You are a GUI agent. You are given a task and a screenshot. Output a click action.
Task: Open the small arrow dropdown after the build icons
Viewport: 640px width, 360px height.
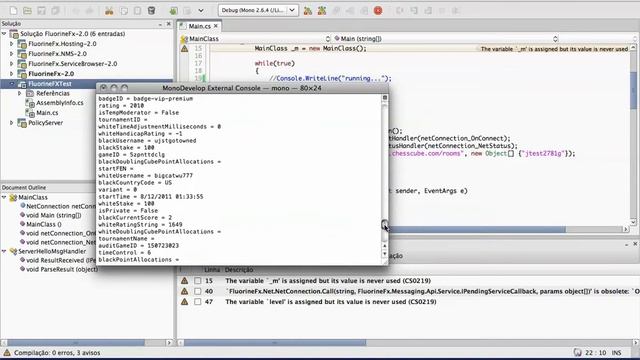click(x=201, y=11)
